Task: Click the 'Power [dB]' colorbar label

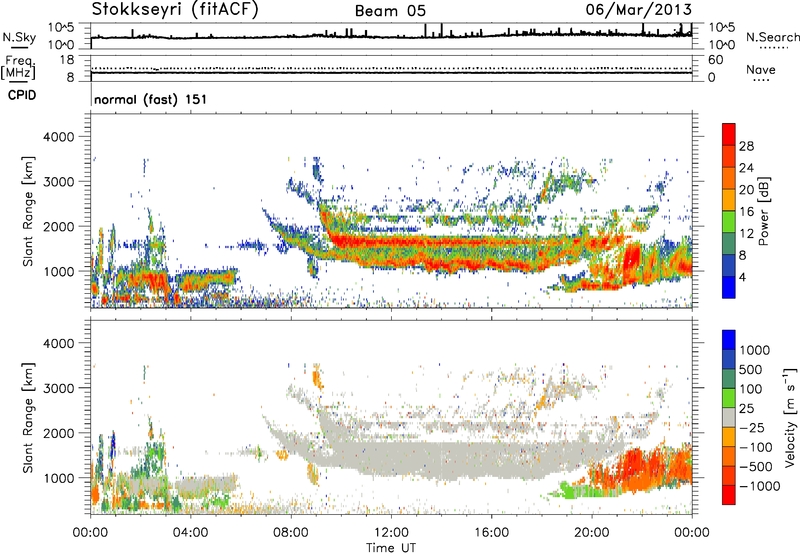Action: 763,211
